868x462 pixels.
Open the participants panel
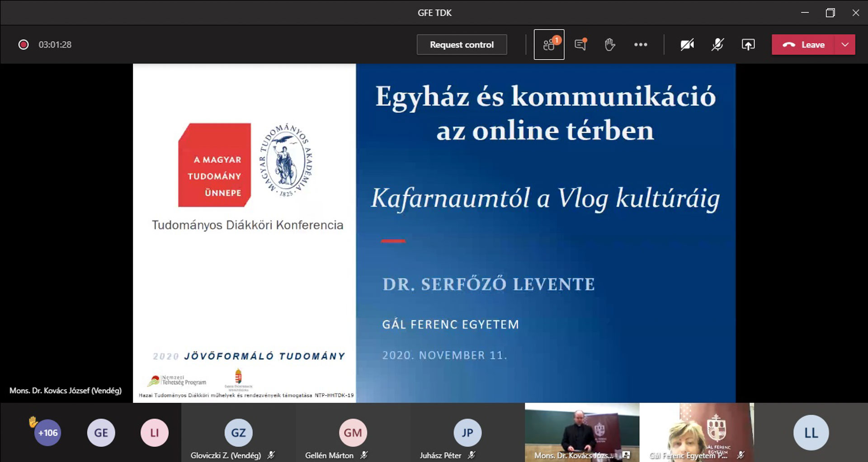click(x=549, y=45)
